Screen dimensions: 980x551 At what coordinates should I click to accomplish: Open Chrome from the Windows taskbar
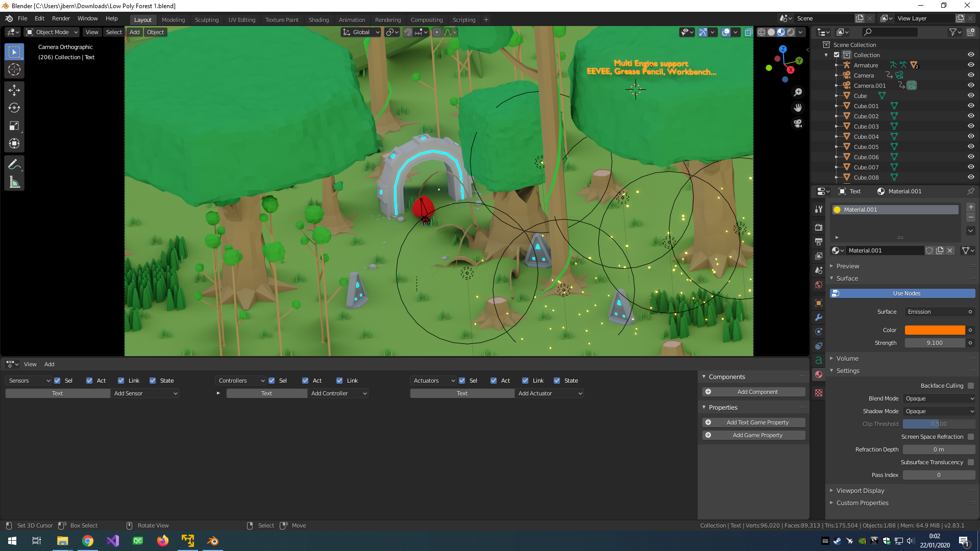(88, 541)
